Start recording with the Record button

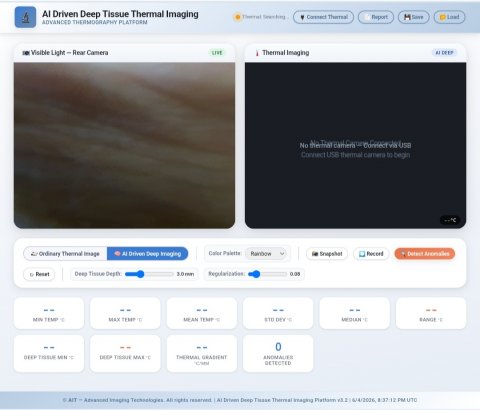tap(371, 254)
